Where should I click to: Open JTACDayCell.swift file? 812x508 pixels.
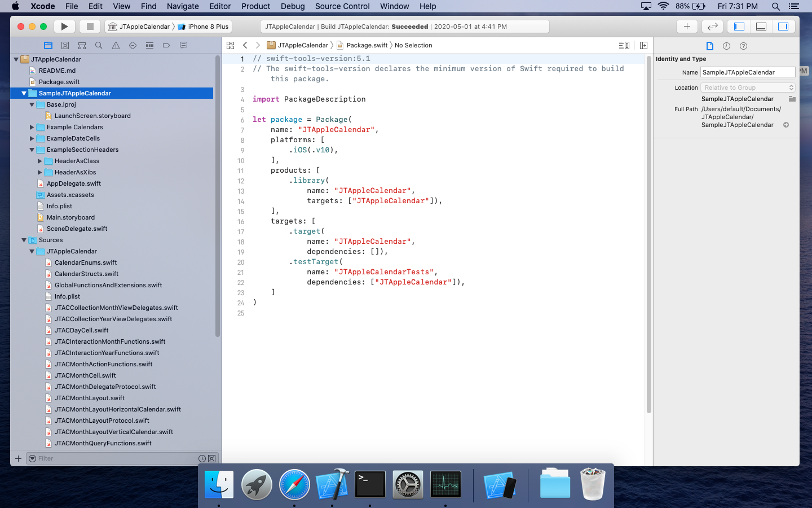coord(81,330)
